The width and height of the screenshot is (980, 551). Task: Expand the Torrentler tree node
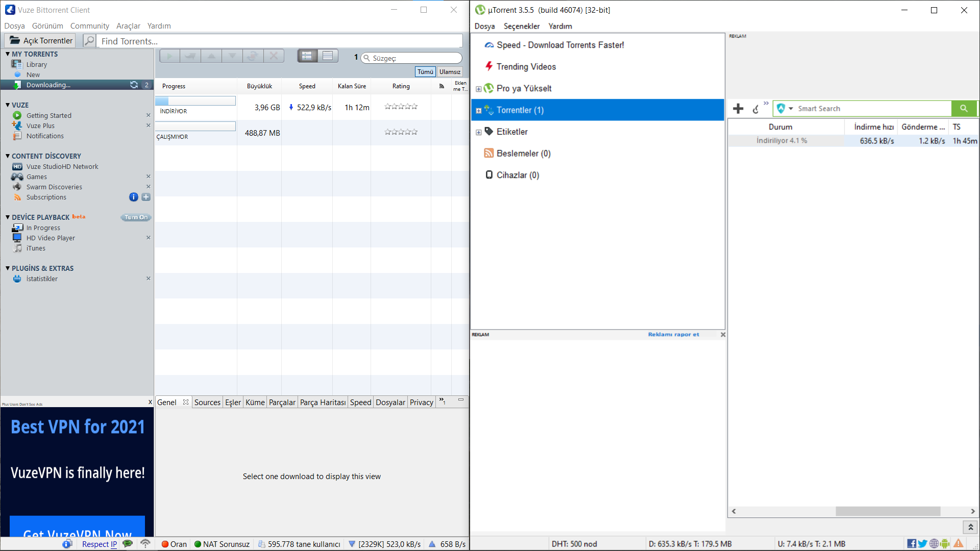478,111
